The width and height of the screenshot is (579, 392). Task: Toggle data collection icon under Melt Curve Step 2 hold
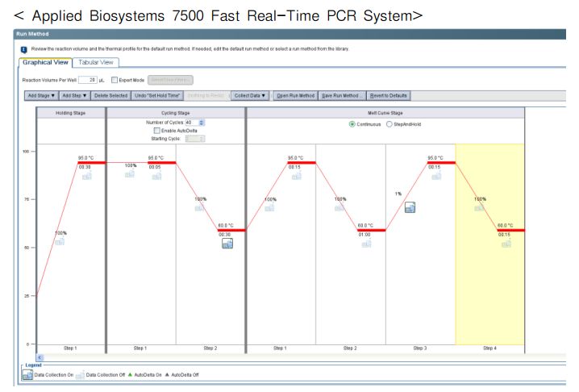(366, 244)
